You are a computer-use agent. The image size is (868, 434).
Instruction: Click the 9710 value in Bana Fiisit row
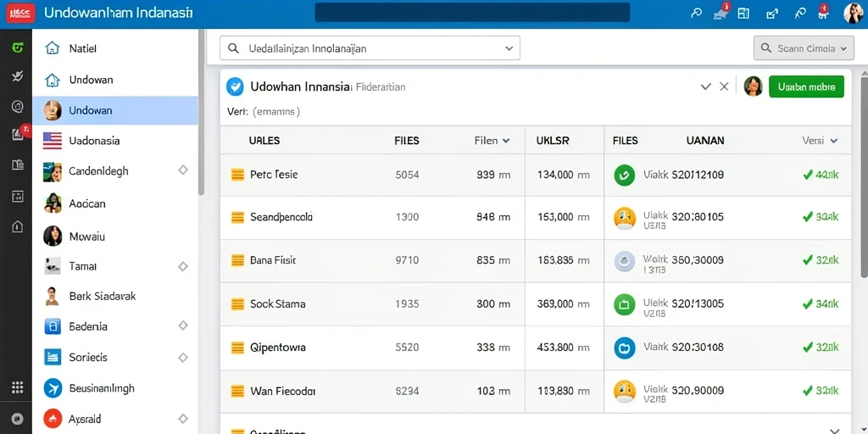[x=407, y=259]
